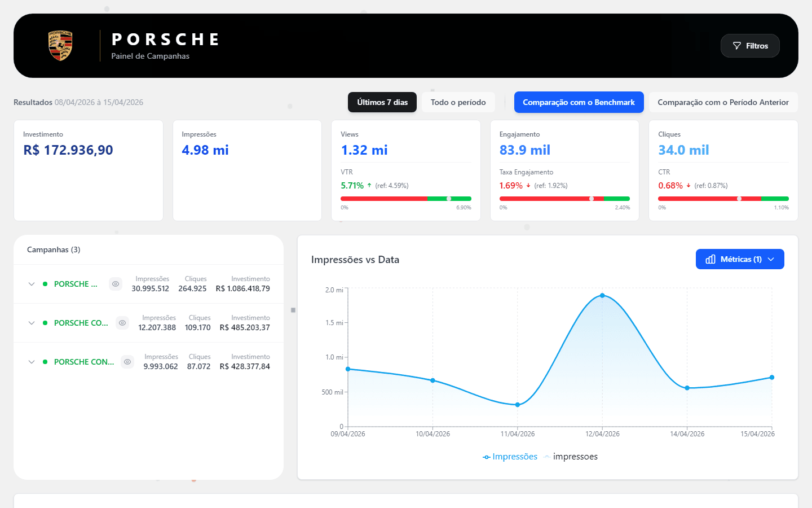Click the CTR benchmark bar marker
The width and height of the screenshot is (812, 508).
coord(739,199)
